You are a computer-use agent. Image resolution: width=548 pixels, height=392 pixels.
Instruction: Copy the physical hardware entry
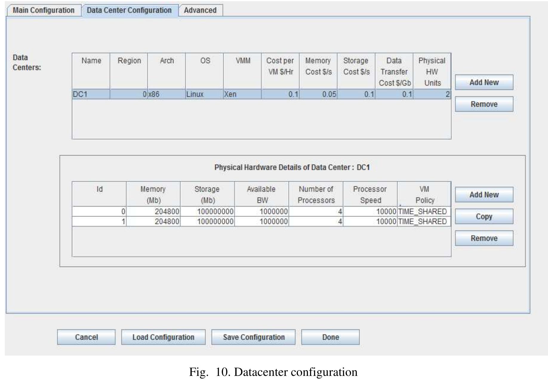484,216
